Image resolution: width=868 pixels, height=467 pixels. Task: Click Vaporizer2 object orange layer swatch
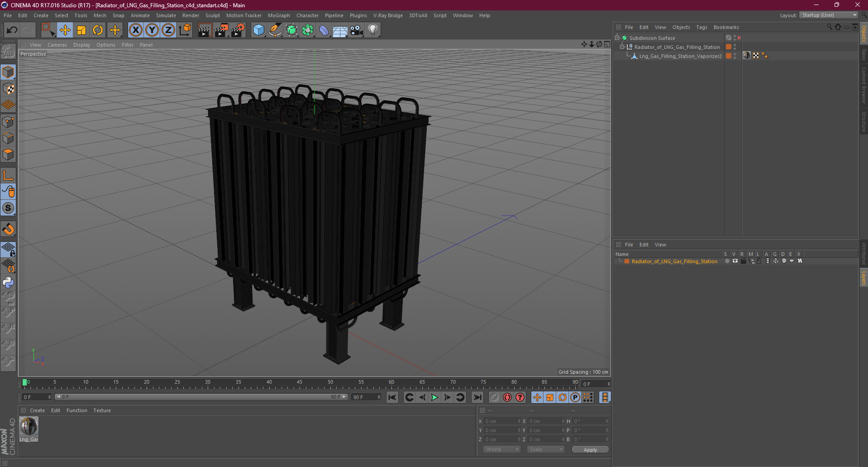pos(729,56)
